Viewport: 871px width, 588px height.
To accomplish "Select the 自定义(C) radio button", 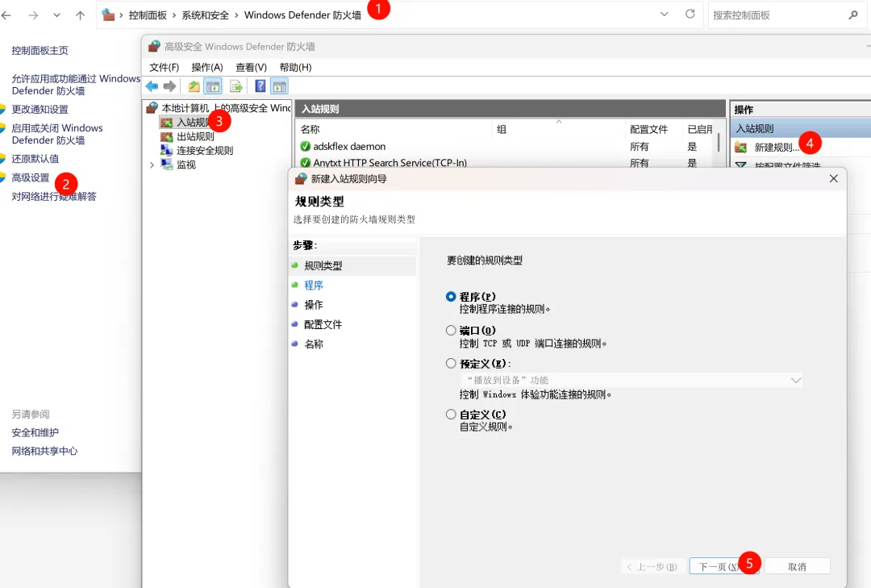I will pyautogui.click(x=451, y=414).
